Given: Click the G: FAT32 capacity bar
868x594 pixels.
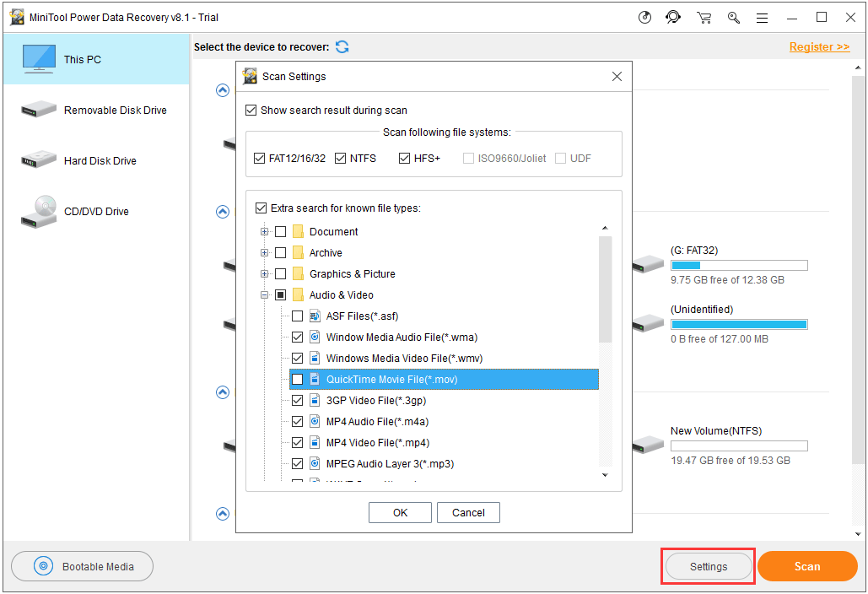Looking at the screenshot, I should (x=738, y=265).
